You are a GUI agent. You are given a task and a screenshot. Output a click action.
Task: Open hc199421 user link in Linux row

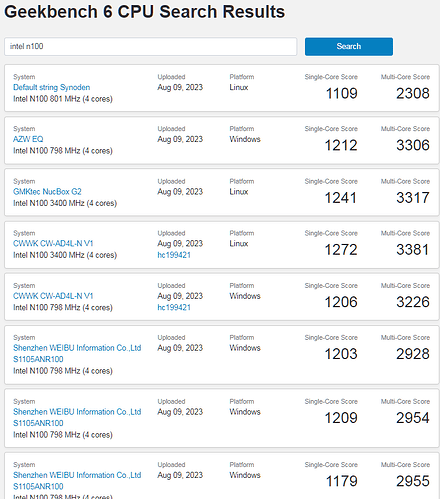[174, 255]
